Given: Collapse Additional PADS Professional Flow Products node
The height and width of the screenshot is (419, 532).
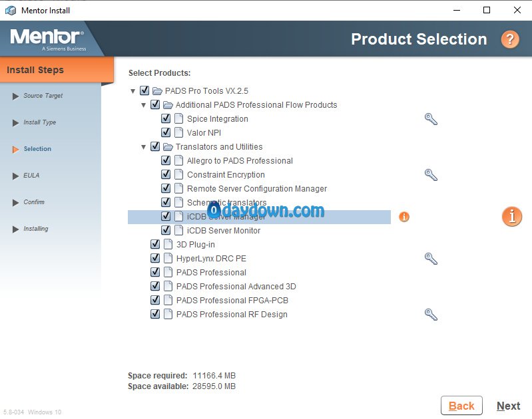Looking at the screenshot, I should coord(144,105).
